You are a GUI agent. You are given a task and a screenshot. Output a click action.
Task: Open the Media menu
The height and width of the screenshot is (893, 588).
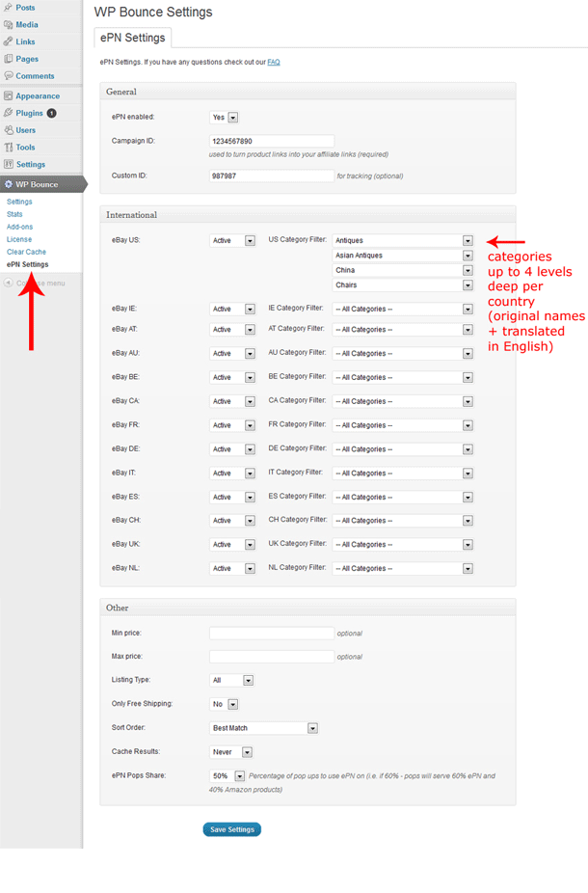tap(27, 24)
